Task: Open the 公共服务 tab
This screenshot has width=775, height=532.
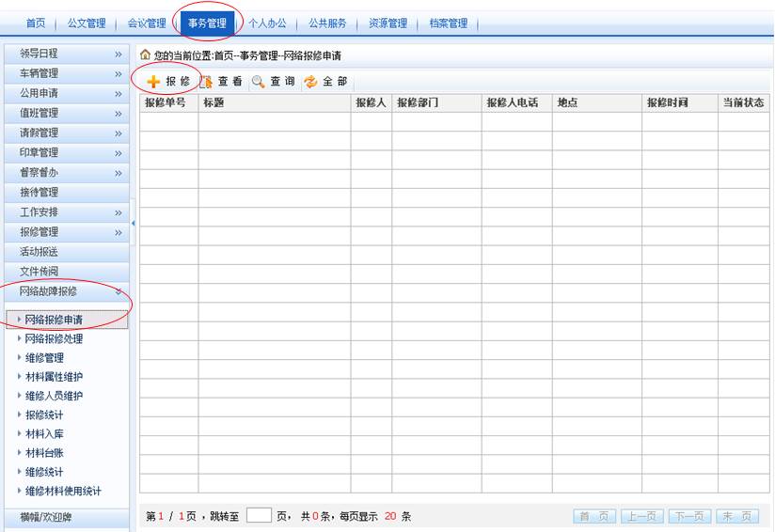Action: [327, 23]
